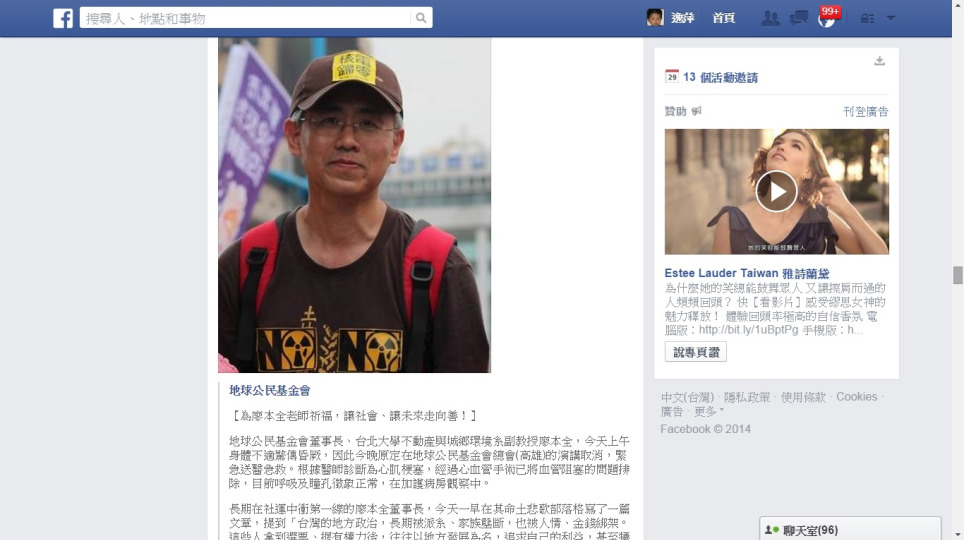Play the Estee Lauder video ad

pyautogui.click(x=776, y=191)
